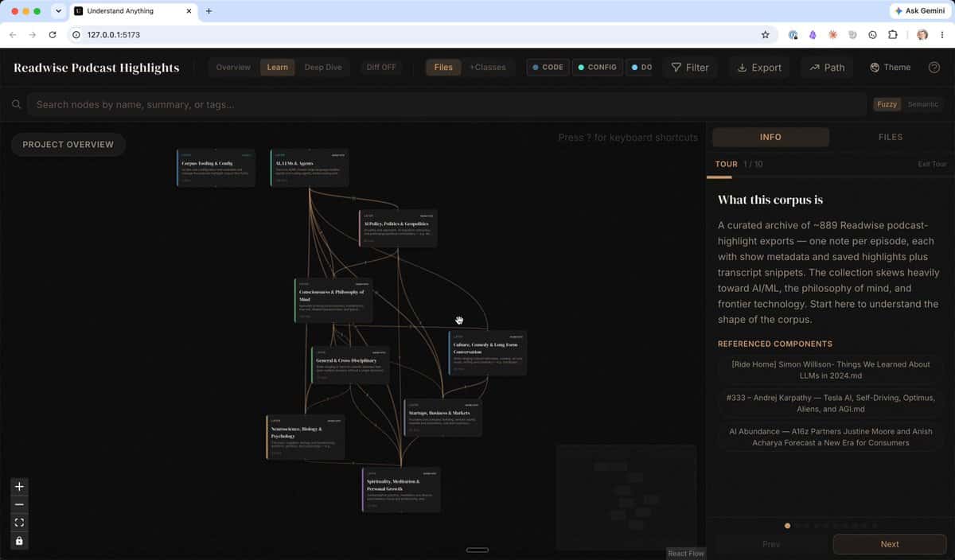Click the Next tour button
The image size is (955, 560).
[890, 544]
